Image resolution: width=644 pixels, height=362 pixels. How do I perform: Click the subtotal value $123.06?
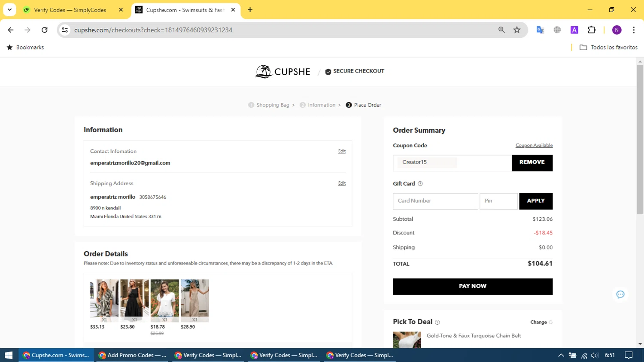click(x=542, y=219)
